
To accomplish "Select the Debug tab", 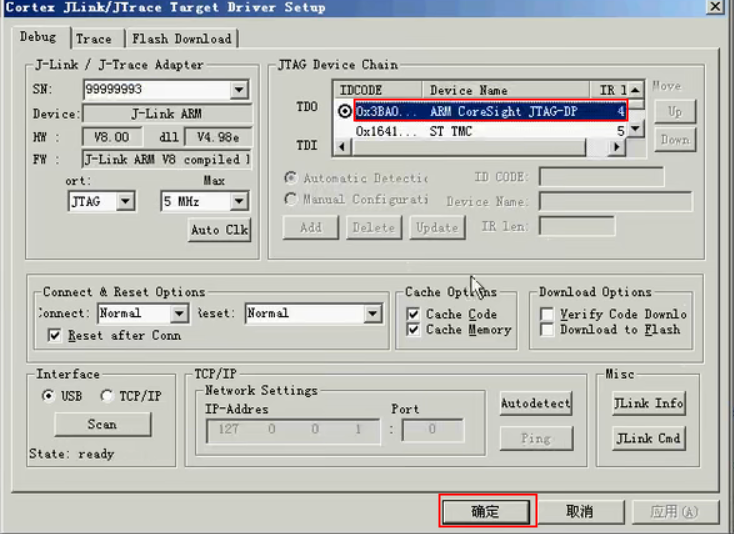I will click(x=38, y=37).
